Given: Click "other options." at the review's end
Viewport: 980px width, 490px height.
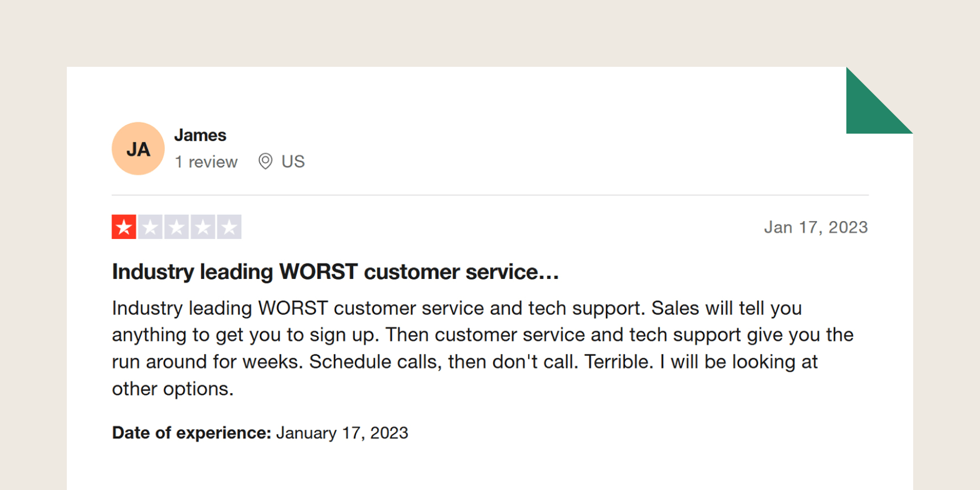Looking at the screenshot, I should (x=173, y=389).
